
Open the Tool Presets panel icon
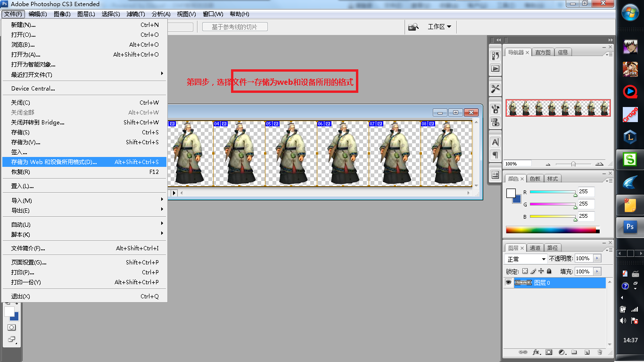(x=495, y=89)
